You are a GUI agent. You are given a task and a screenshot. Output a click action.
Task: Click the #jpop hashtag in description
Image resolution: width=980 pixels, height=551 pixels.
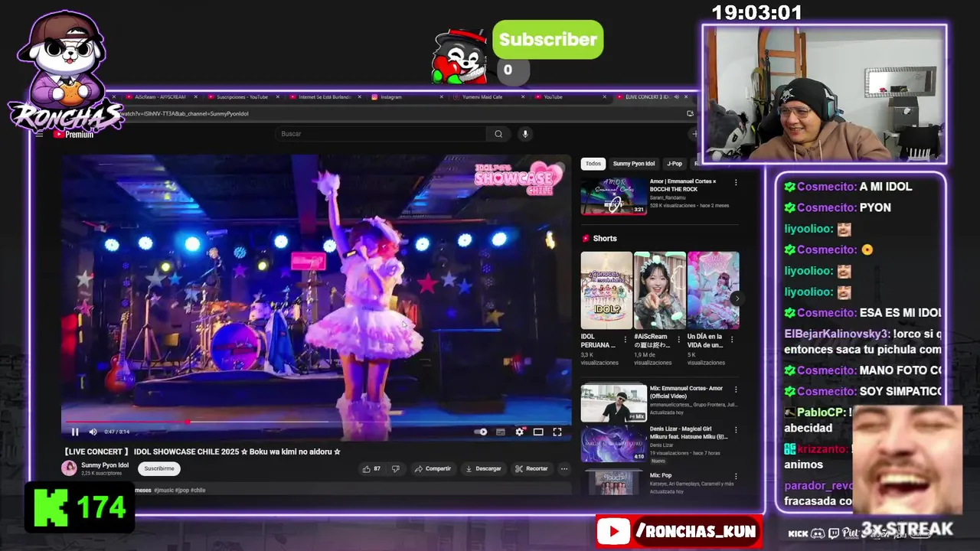pyautogui.click(x=181, y=490)
